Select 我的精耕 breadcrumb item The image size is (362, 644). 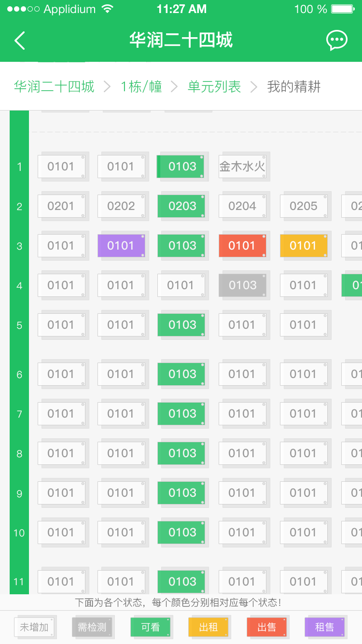[x=294, y=87]
